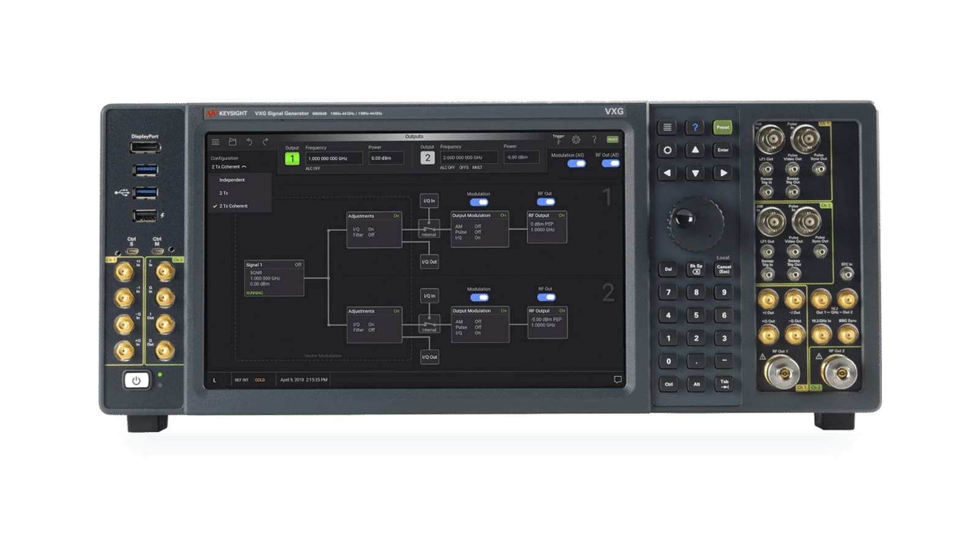Click the number 0 keypad key
Screen dimensions: 980x551
[668, 361]
